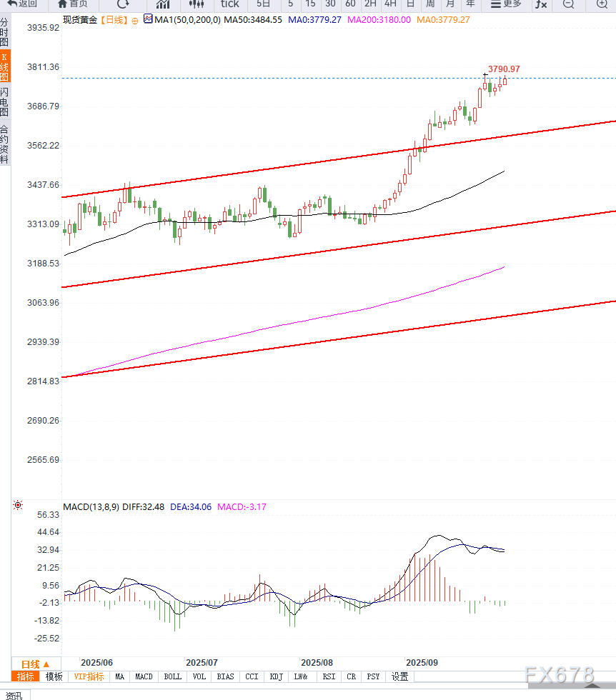The height and width of the screenshot is (700, 616).
Task: Select the mountain area chart icon
Action: coord(163,4)
